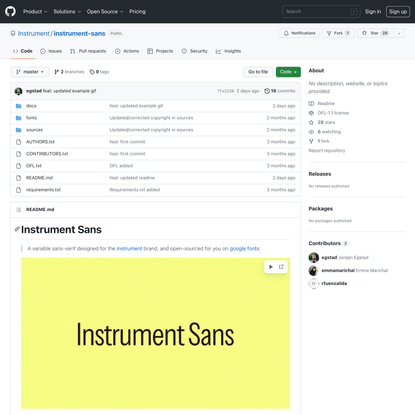Open the fonts folder
The image size is (415, 415).
(x=31, y=118)
